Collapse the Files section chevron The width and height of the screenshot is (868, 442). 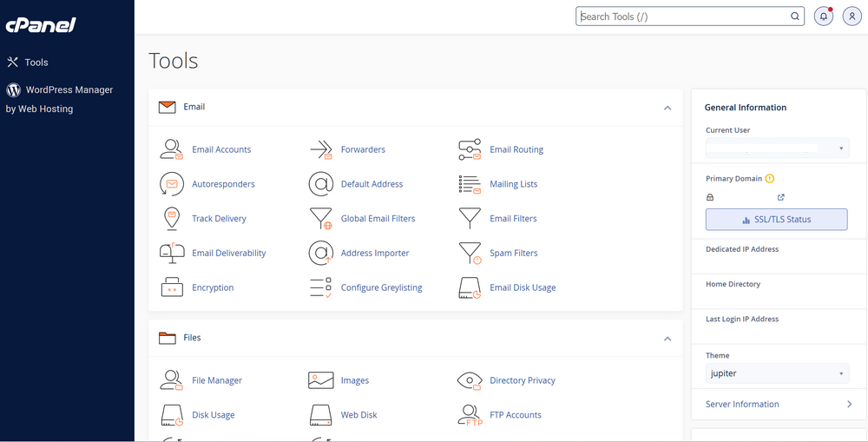coord(667,339)
